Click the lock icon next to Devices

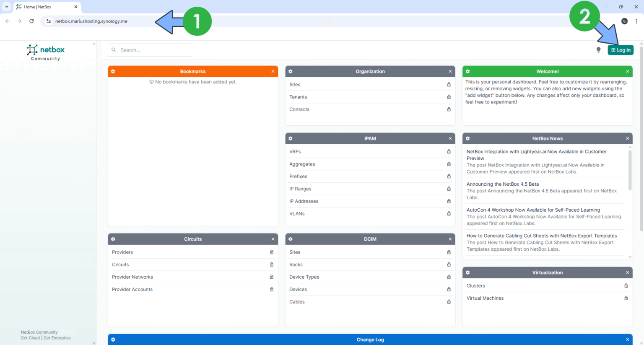449,289
